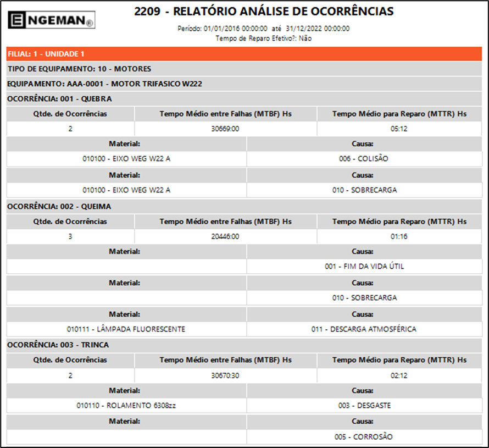
Task: Click the cause 006 - COLISÃO
Action: pyautogui.click(x=364, y=159)
